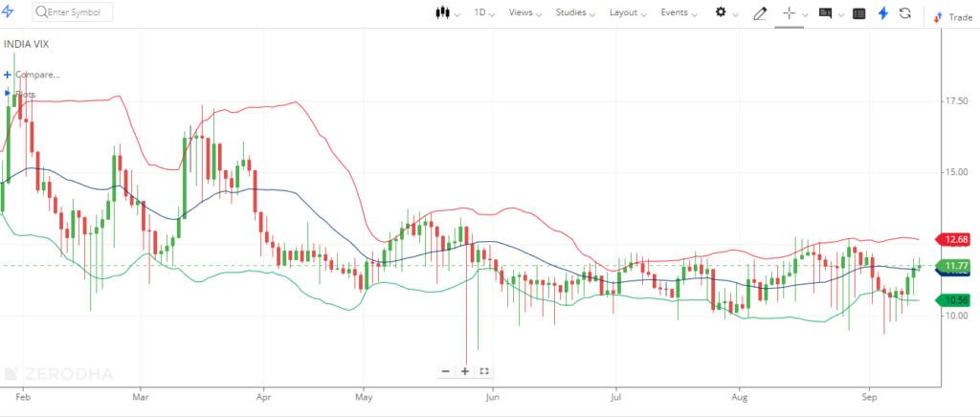Image resolution: width=980 pixels, height=417 pixels.
Task: Click the Feb date axis label
Action: (23, 396)
